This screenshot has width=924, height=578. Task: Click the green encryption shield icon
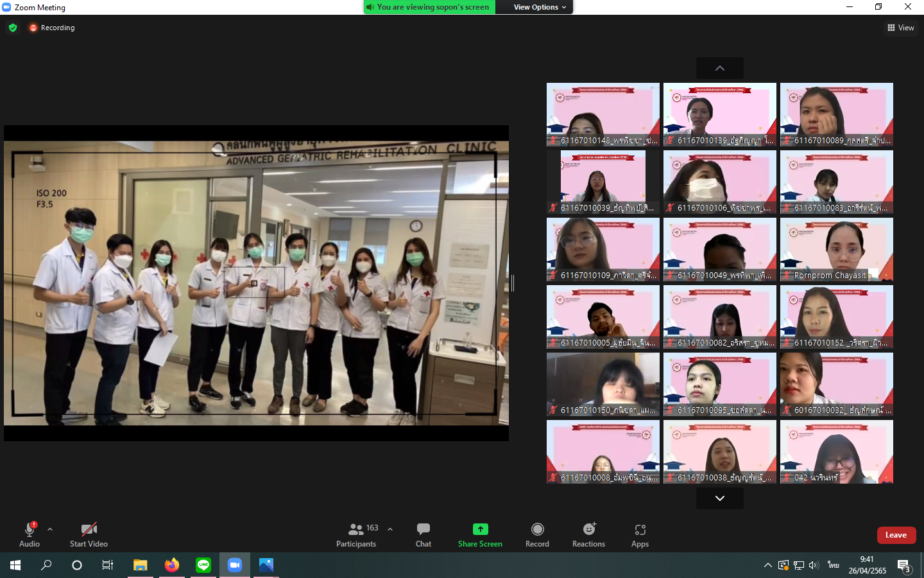[13, 28]
